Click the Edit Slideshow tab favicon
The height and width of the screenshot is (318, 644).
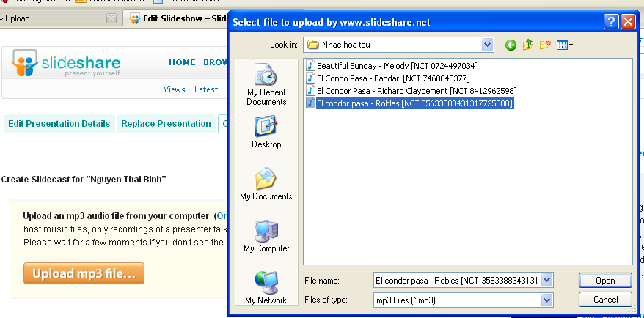coord(135,18)
